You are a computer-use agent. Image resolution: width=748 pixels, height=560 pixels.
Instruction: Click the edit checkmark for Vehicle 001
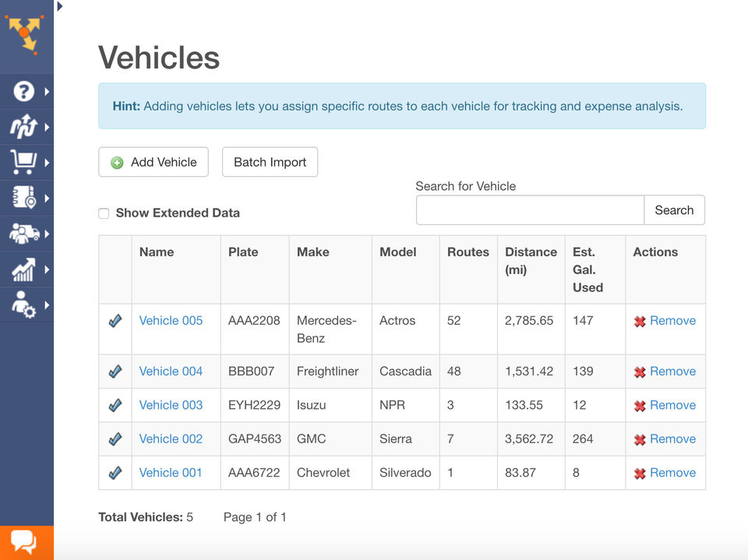115,473
